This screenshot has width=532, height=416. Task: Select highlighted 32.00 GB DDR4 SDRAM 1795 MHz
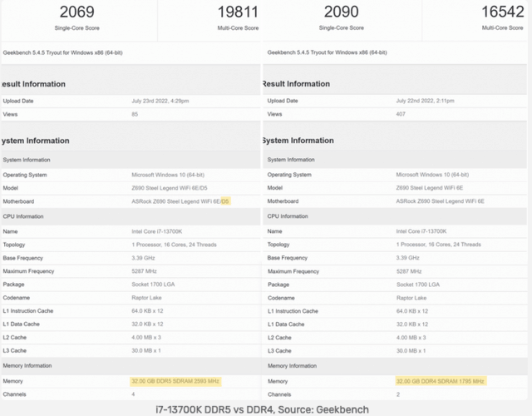click(x=441, y=381)
